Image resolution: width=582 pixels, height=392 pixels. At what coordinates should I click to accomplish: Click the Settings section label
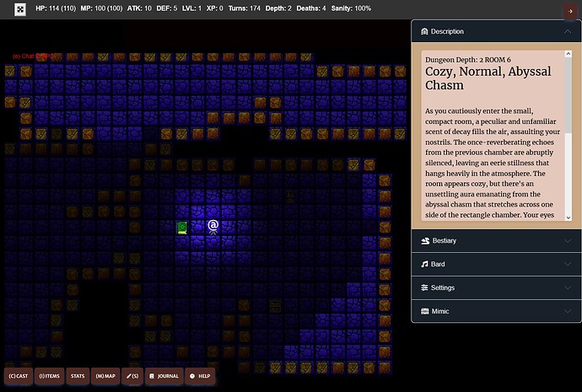[443, 287]
